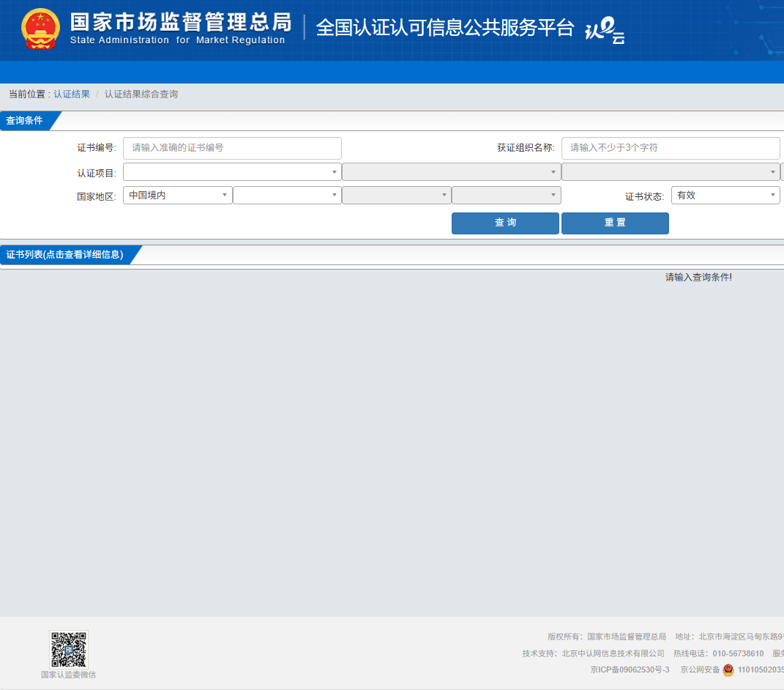Focus the 获证组织名称 input field
The height and width of the screenshot is (690, 784).
[671, 148]
